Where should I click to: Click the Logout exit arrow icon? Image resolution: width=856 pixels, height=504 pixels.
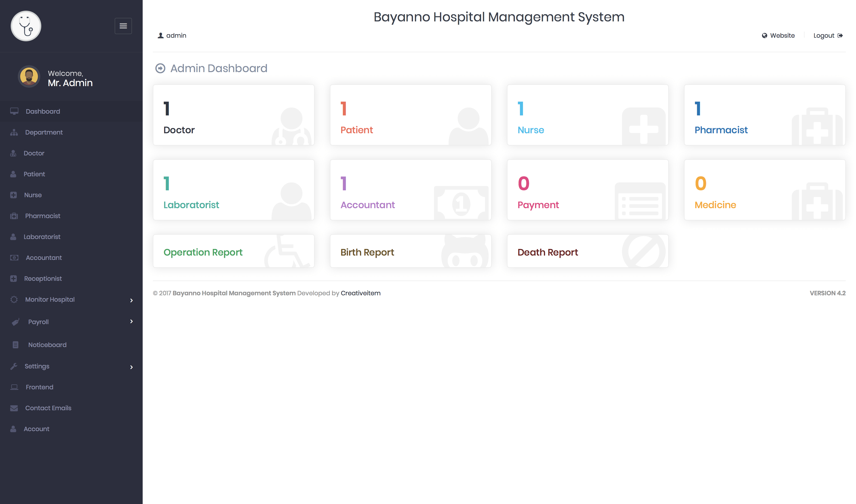840,36
